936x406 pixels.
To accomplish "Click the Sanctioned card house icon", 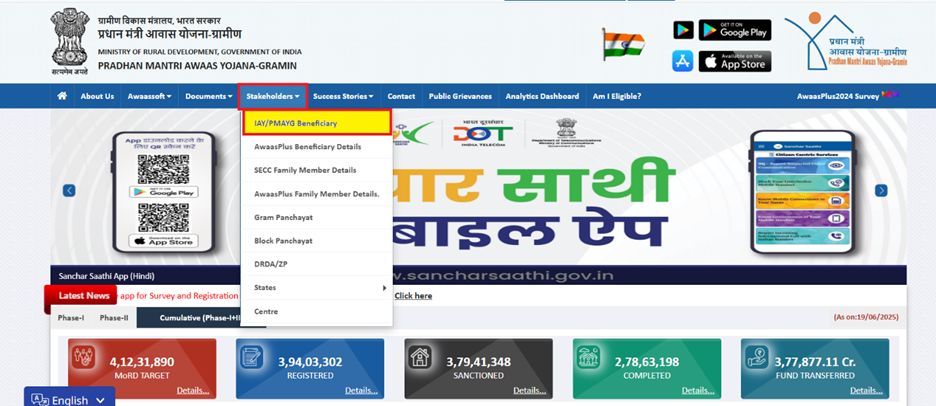I will (x=420, y=357).
